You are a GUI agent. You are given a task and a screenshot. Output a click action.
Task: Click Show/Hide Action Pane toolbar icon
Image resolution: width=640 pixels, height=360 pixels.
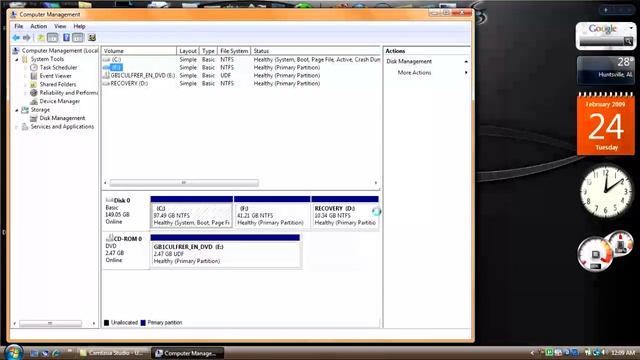[x=78, y=38]
